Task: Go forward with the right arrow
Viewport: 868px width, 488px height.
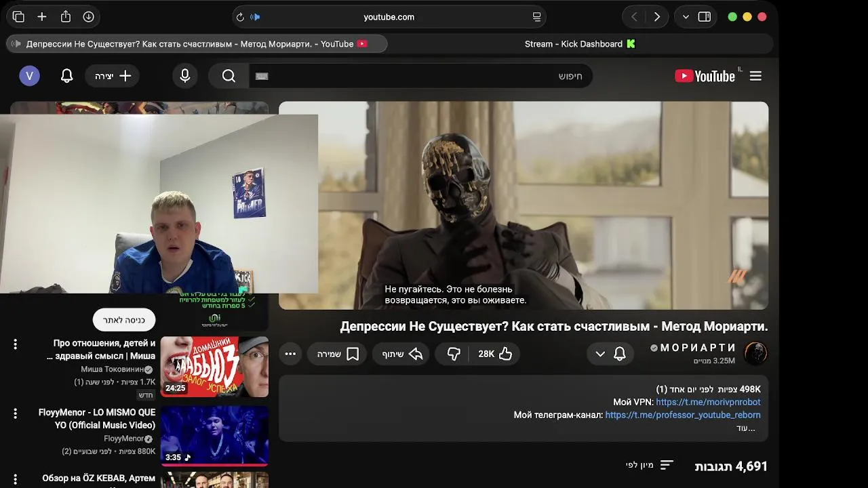Action: [x=656, y=17]
